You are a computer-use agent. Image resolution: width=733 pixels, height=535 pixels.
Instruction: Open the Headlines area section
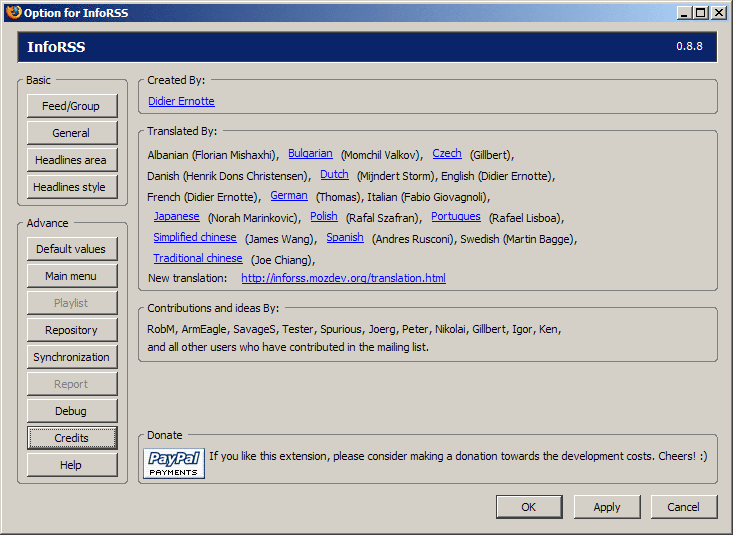(72, 160)
